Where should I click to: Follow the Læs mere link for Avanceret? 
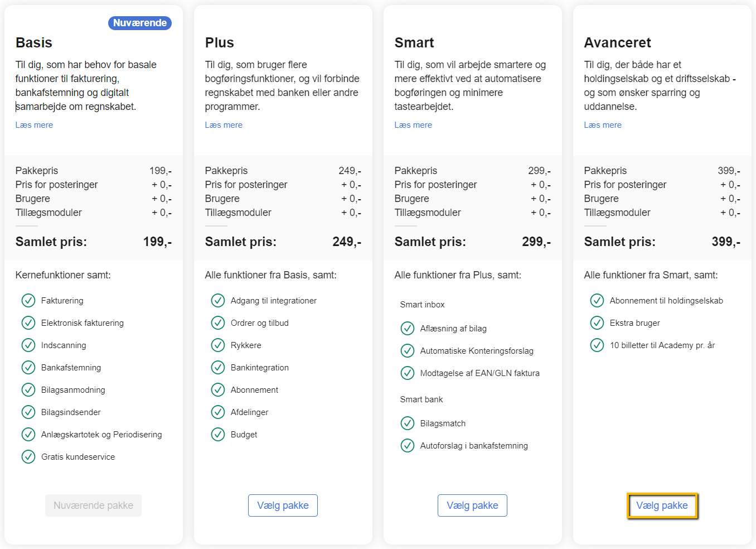[x=603, y=125]
